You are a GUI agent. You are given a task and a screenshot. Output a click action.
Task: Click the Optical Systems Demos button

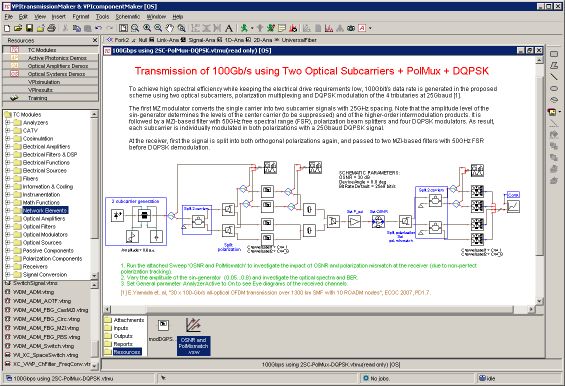coord(50,74)
